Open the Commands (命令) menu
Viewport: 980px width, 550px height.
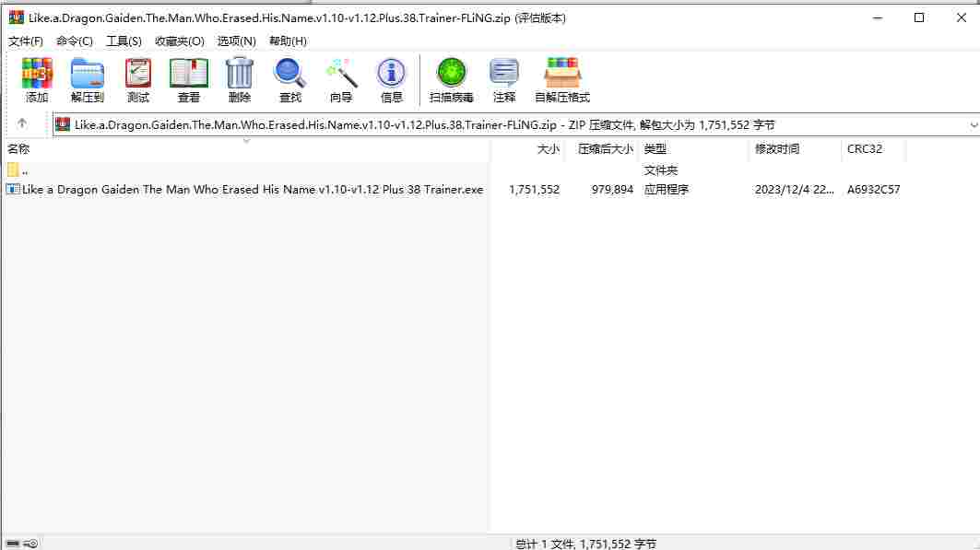tap(75, 41)
